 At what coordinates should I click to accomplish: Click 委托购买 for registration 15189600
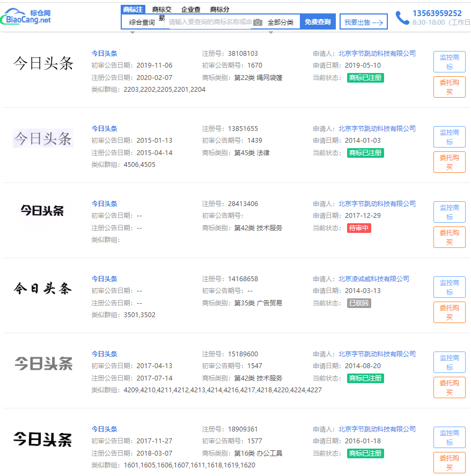click(450, 387)
